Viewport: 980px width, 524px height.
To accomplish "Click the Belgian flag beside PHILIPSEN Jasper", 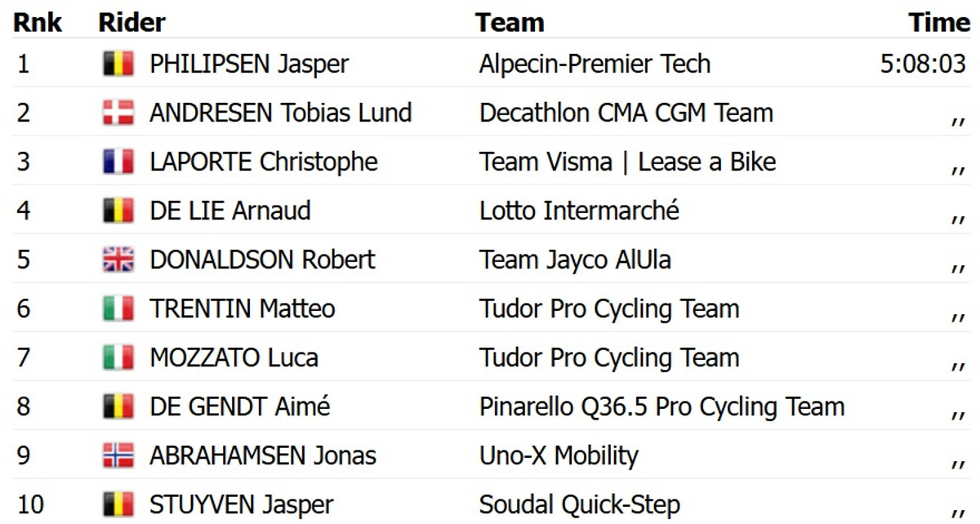I will pyautogui.click(x=118, y=64).
